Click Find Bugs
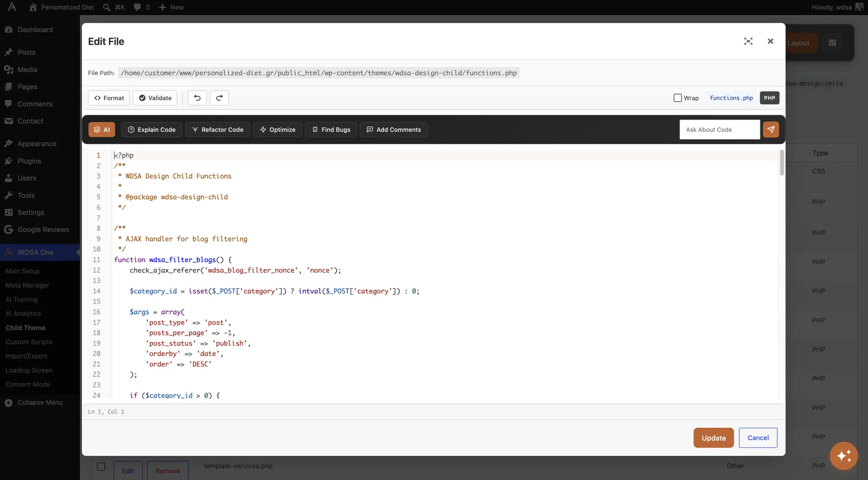The image size is (868, 480). (331, 130)
